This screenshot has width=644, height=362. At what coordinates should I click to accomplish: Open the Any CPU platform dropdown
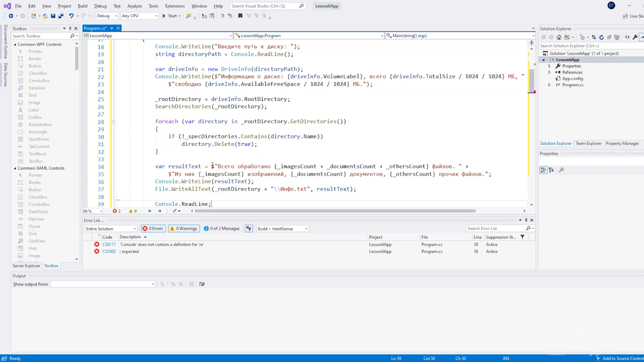coord(140,16)
